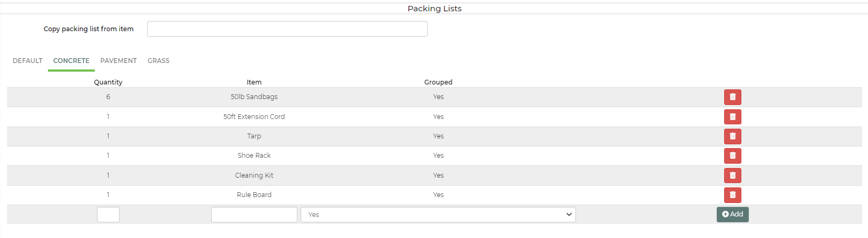Select the 50lb Sandbags item text
Viewport: 868px width, 238px height.
click(254, 97)
